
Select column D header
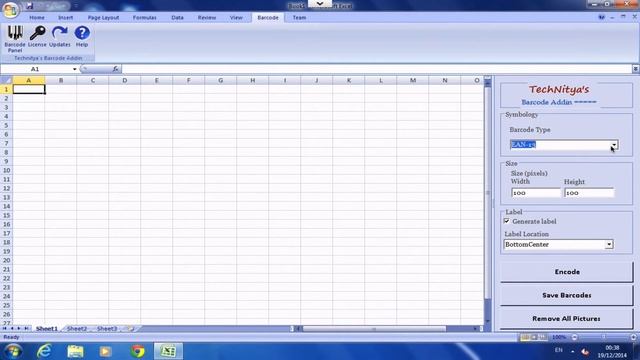tap(124, 80)
